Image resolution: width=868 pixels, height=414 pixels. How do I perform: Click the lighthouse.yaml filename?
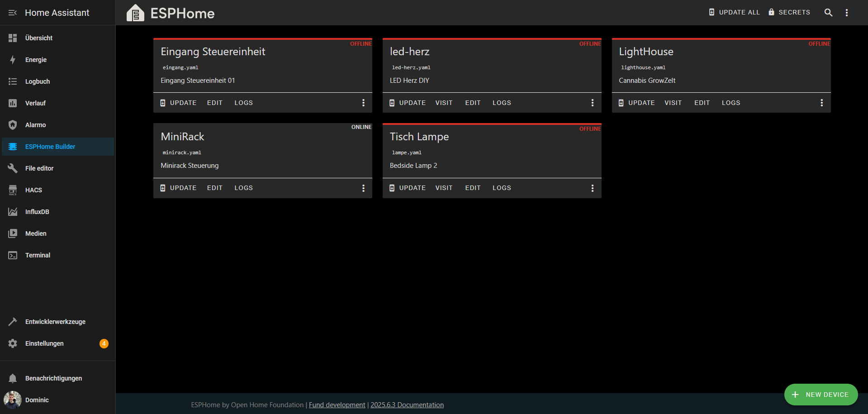tap(643, 67)
